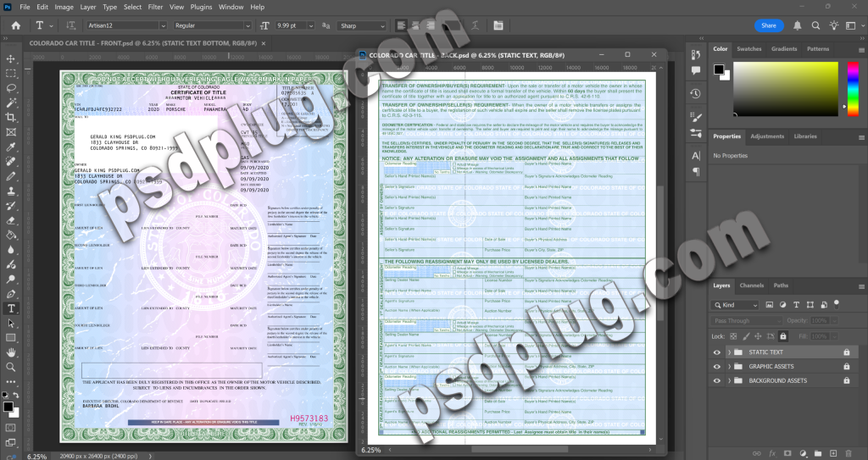Image resolution: width=868 pixels, height=460 pixels.
Task: Click the Home icon in options bar
Action: (x=12, y=26)
